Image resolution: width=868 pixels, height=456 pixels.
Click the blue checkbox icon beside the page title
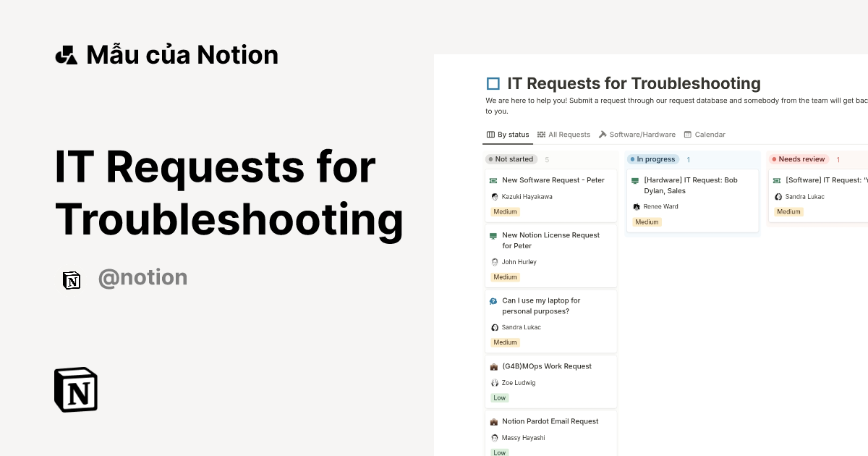(493, 83)
